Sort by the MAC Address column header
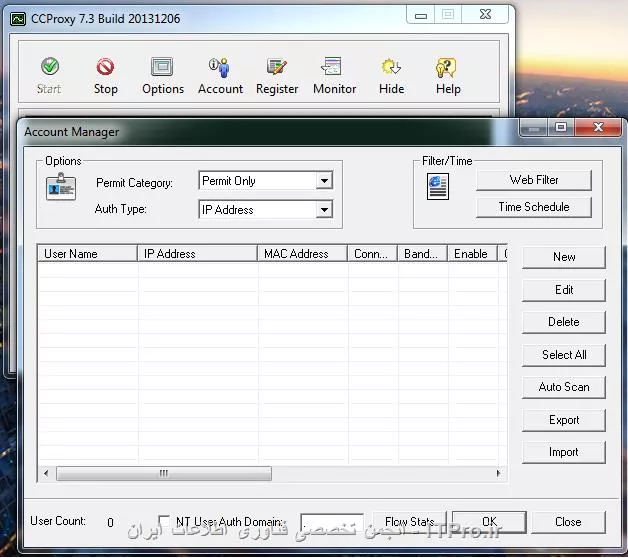This screenshot has width=628, height=558. point(302,254)
